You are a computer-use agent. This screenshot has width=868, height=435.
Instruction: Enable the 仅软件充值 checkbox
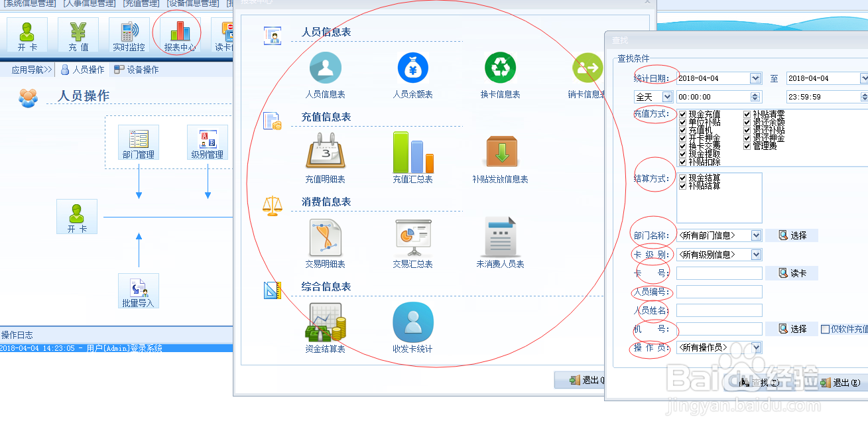coord(825,329)
